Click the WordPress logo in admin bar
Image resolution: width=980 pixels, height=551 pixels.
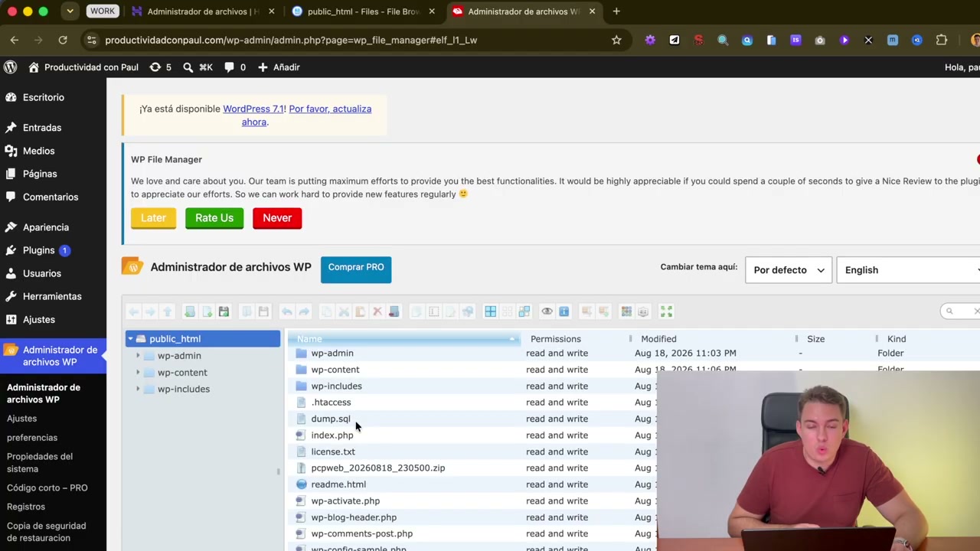[x=11, y=67]
